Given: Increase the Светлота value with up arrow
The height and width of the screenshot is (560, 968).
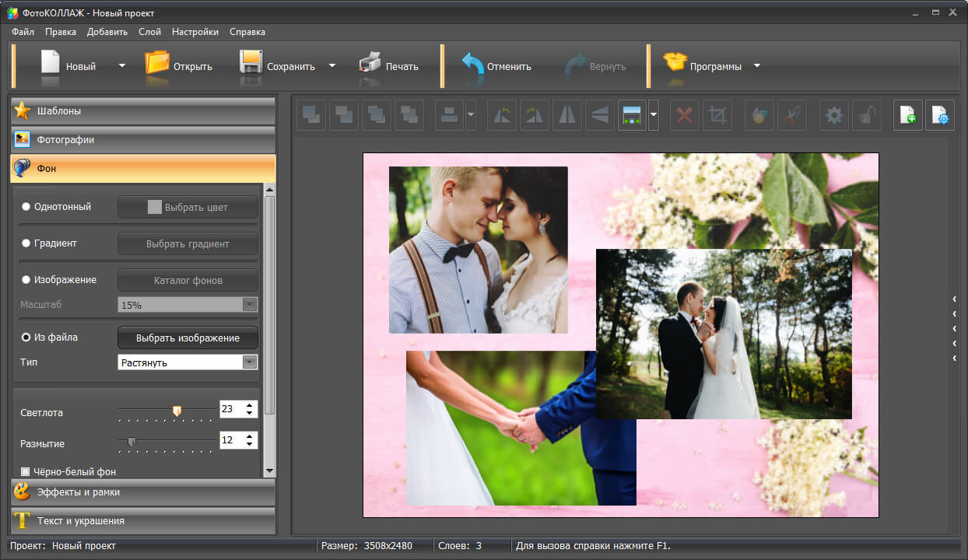Looking at the screenshot, I should pos(249,405).
